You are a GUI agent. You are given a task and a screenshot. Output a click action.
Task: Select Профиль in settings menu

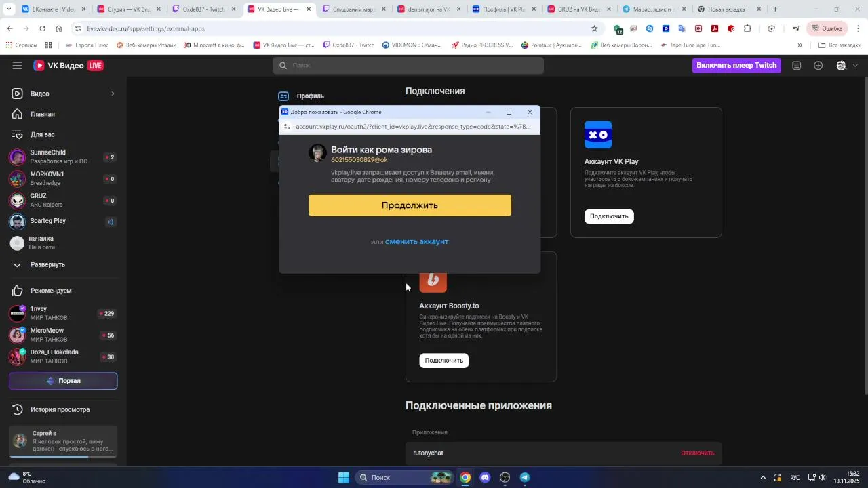[310, 96]
